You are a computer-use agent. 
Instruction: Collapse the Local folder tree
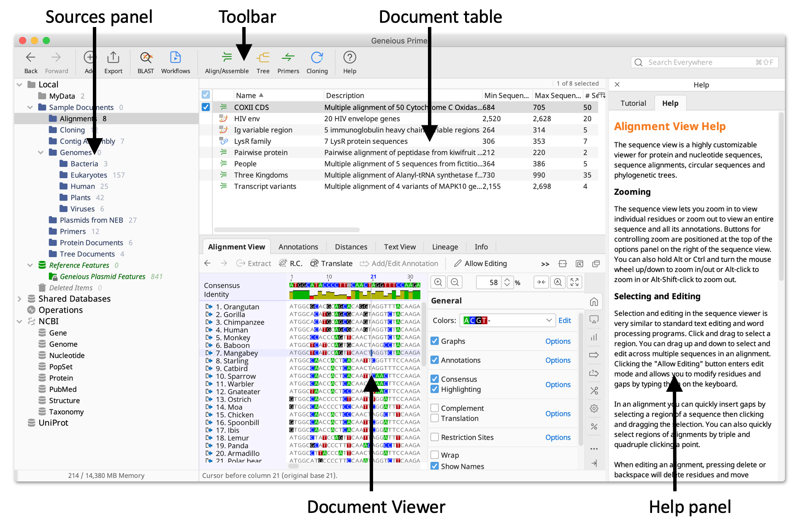[19, 85]
